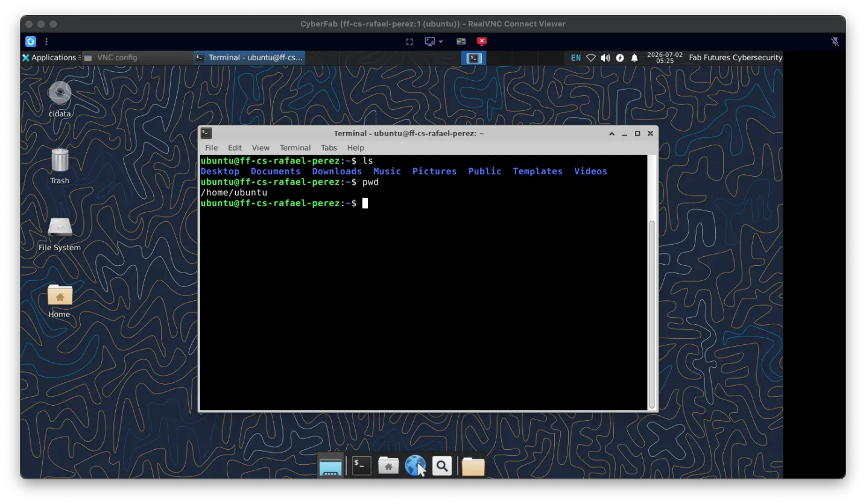Open the home folder file manager in dock
The height and width of the screenshot is (504, 866).
coord(388,465)
